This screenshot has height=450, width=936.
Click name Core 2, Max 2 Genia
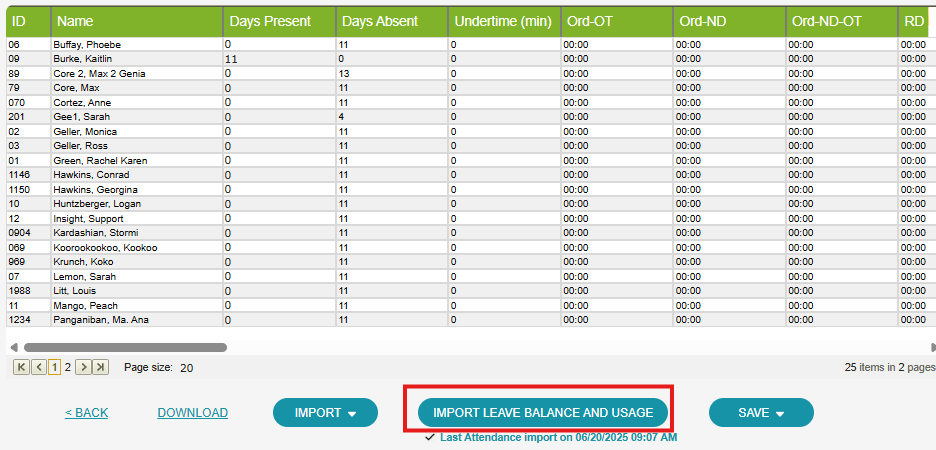point(99,73)
